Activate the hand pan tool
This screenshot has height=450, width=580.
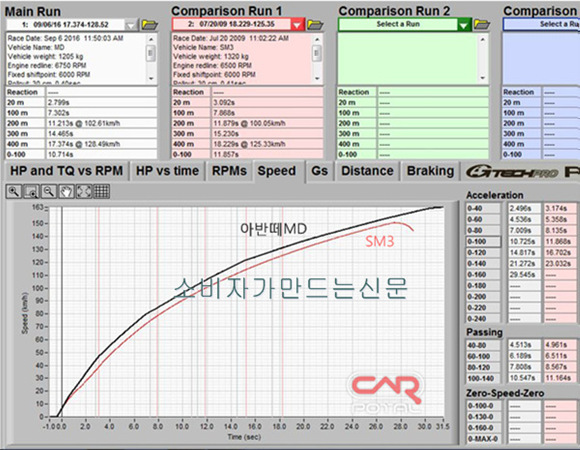click(x=66, y=192)
